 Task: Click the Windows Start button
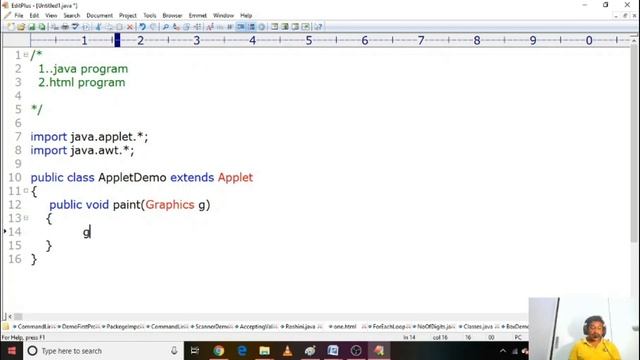tap(11, 351)
